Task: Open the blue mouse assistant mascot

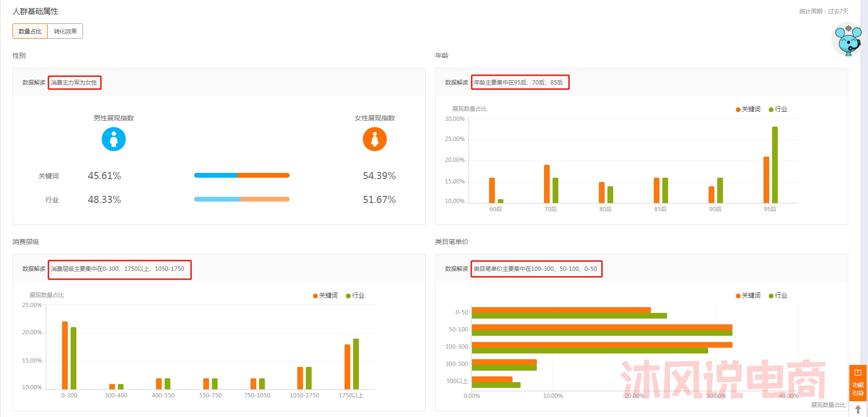Action: pos(848,41)
